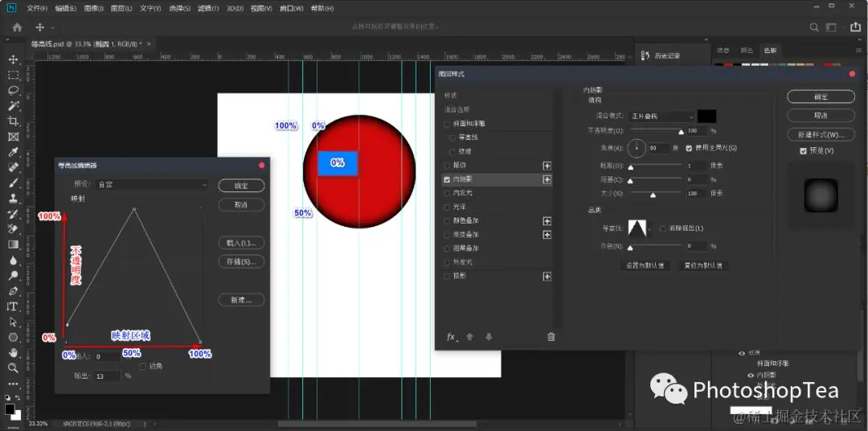Select the Zoom tool in the toolbox
868x431 pixels.
(x=14, y=367)
